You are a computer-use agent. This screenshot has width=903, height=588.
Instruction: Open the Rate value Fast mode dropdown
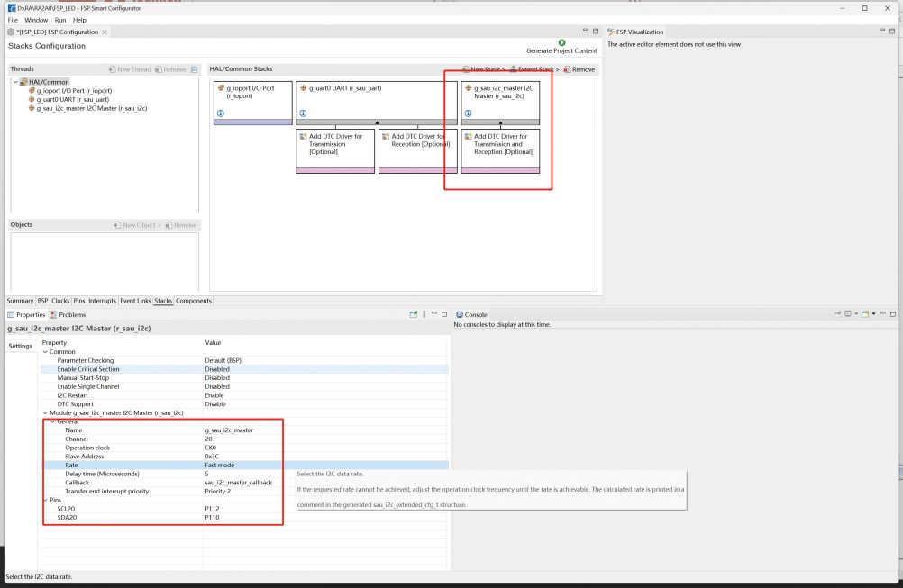coord(326,465)
